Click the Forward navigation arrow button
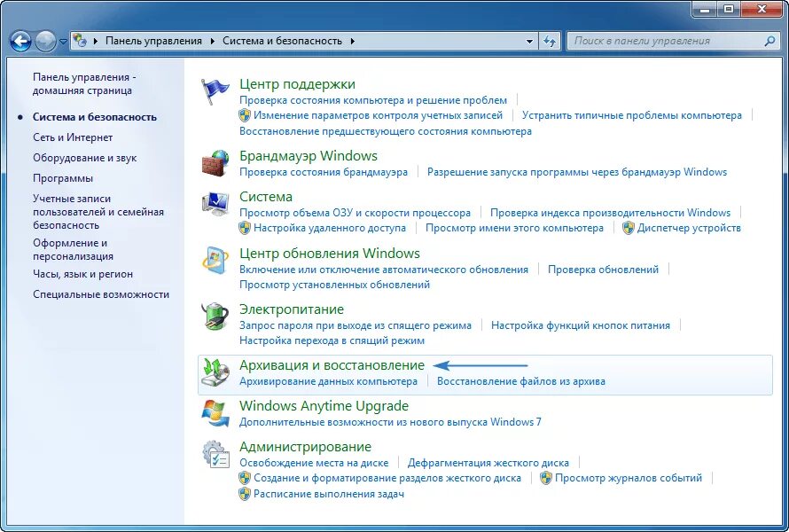789x532 pixels. (45, 42)
